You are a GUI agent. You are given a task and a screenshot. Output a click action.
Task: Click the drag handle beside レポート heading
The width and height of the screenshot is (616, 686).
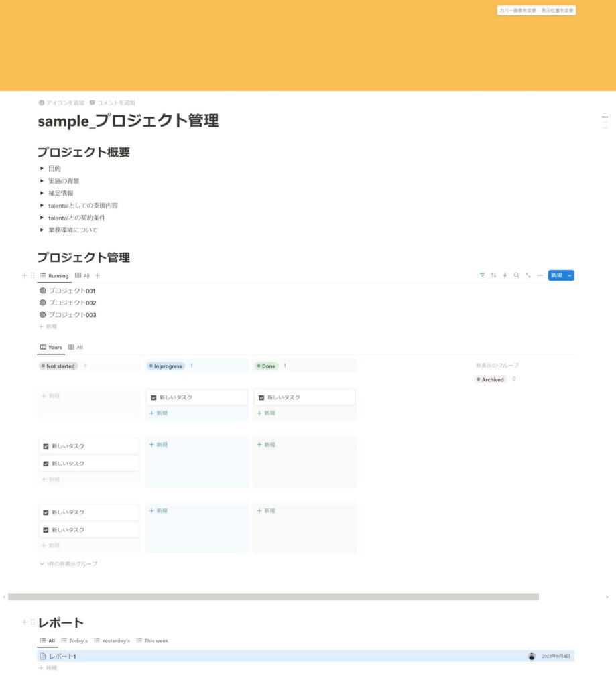(32, 622)
